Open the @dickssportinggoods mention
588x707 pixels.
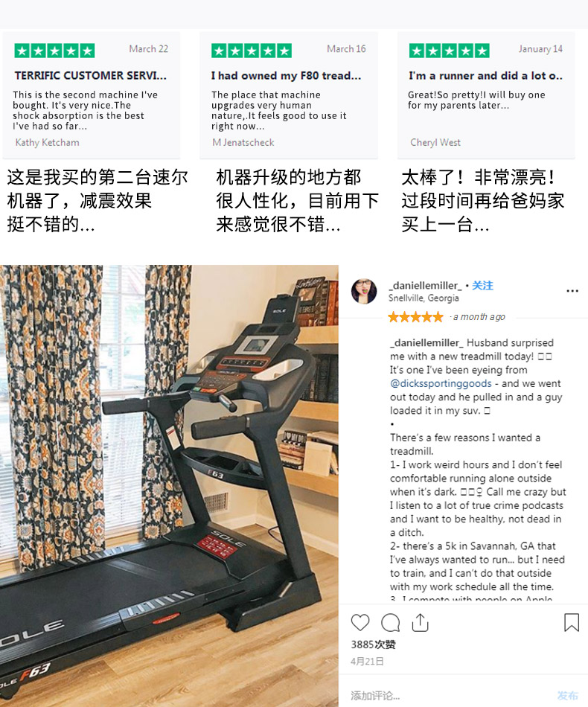click(x=441, y=383)
